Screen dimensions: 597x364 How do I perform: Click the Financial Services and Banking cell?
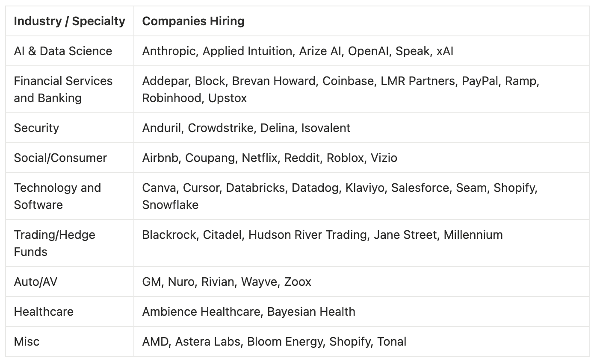(x=63, y=89)
